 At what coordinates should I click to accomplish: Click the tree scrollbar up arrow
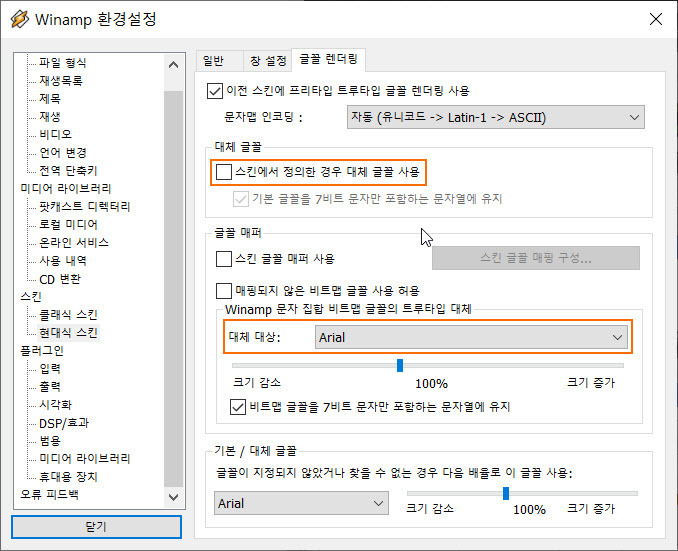click(173, 65)
